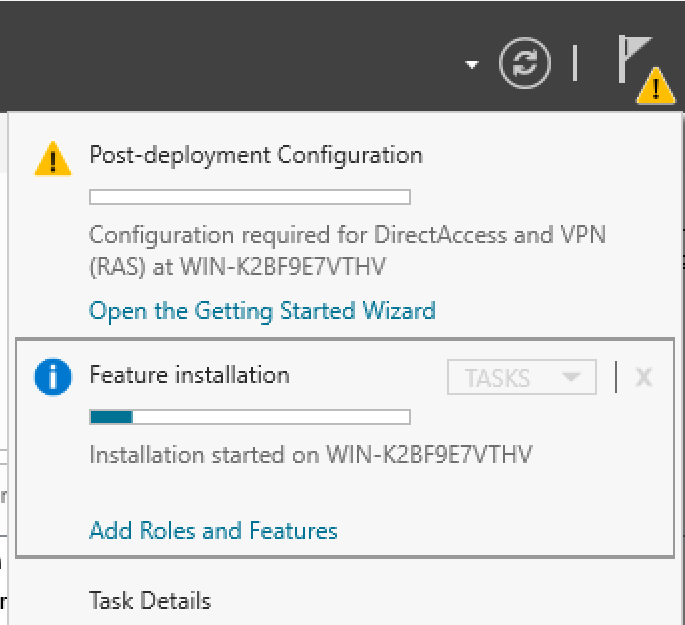Viewport: 685px width, 625px height.
Task: Click the Post-deployment Configuration warning triangle icon
Action: (52, 158)
